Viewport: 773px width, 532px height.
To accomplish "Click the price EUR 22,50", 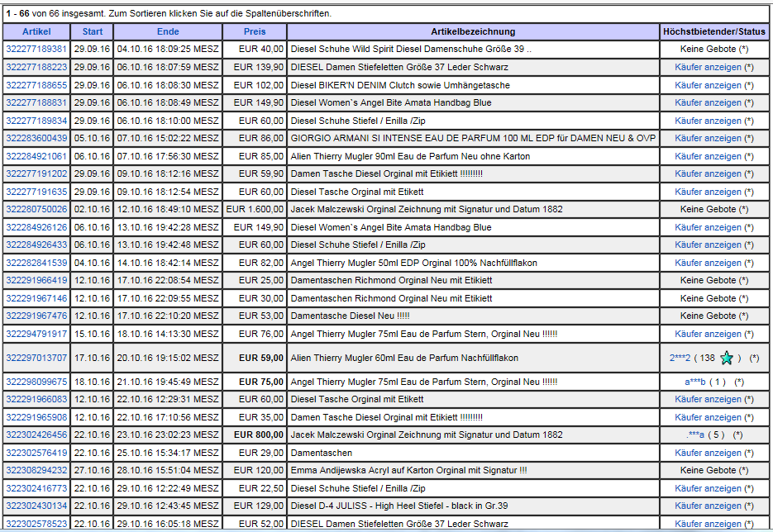I will (x=261, y=488).
